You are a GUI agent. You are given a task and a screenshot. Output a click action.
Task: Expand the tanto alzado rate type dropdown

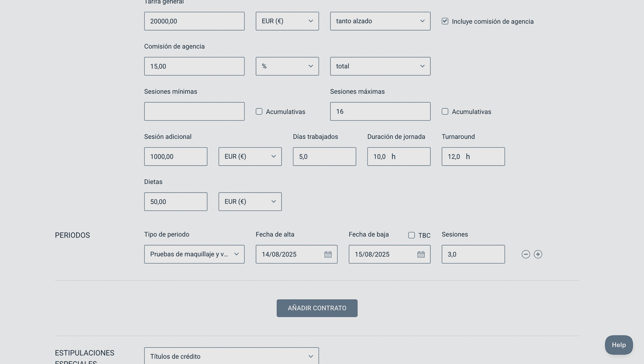(380, 21)
